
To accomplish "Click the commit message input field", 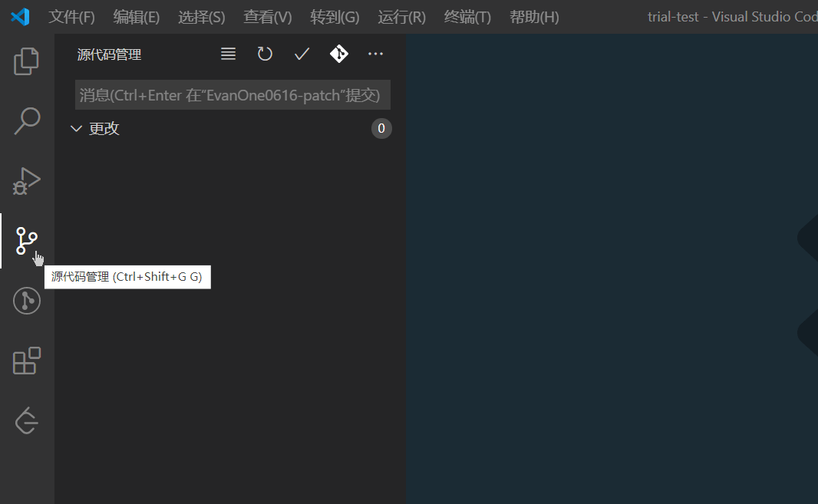I will (233, 94).
